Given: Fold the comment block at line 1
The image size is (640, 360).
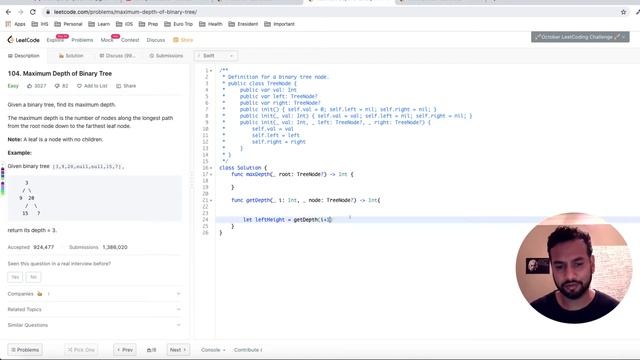Looking at the screenshot, I should (211, 71).
